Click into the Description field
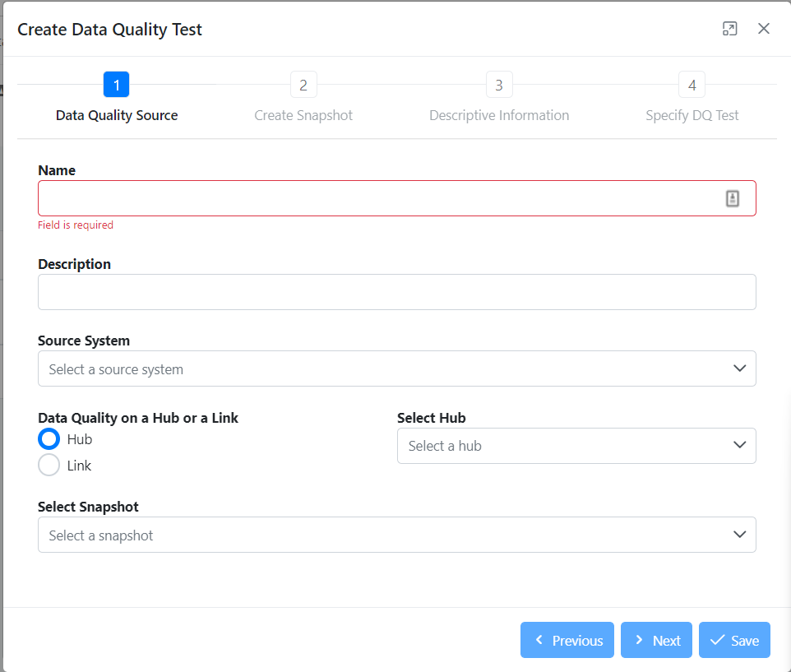Screen dimensions: 791x672 [x=396, y=292]
